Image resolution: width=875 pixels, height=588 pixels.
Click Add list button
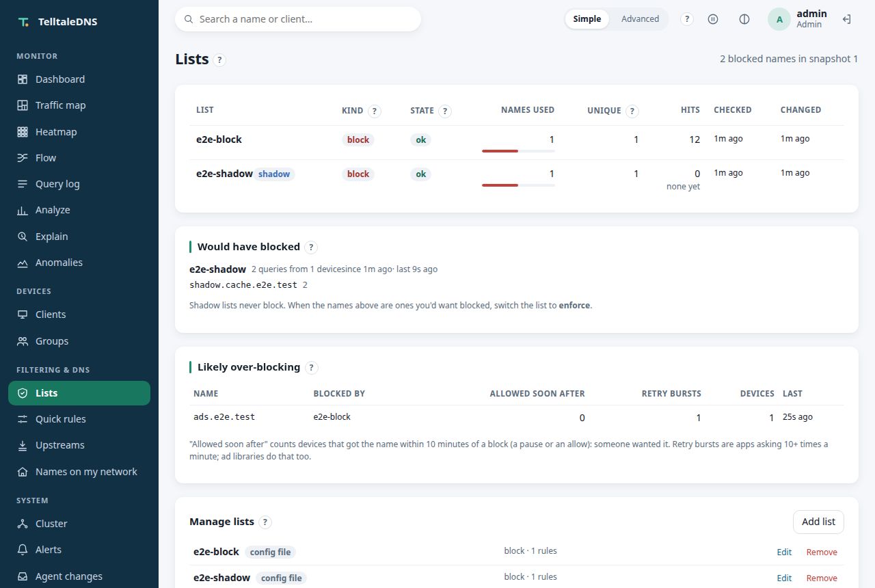[x=818, y=522]
